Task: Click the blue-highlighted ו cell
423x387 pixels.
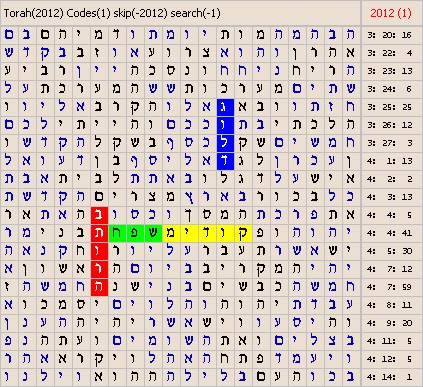Action: [x=225, y=125]
